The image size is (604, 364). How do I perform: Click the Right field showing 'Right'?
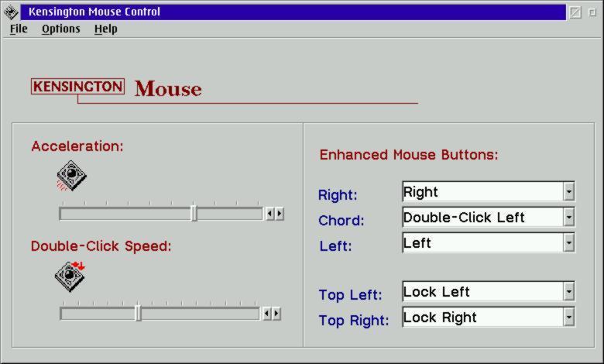click(483, 191)
